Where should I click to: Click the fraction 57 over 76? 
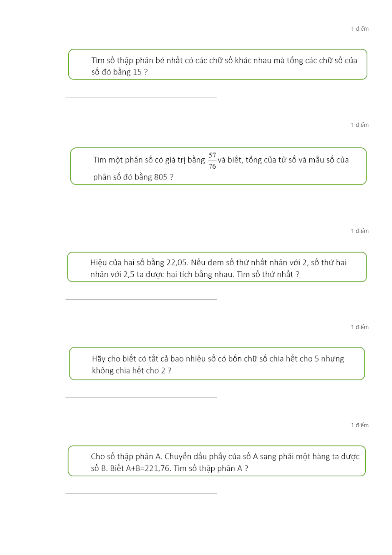212,161
